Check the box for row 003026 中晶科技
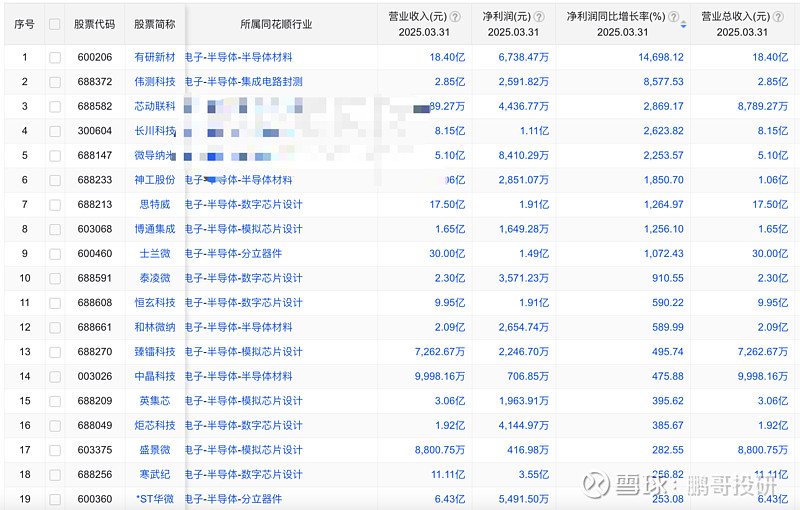 tap(55, 376)
